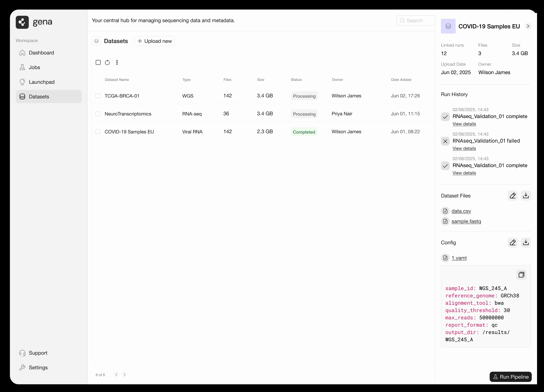
Task: Select all datasets with header checkbox
Action: [x=98, y=62]
